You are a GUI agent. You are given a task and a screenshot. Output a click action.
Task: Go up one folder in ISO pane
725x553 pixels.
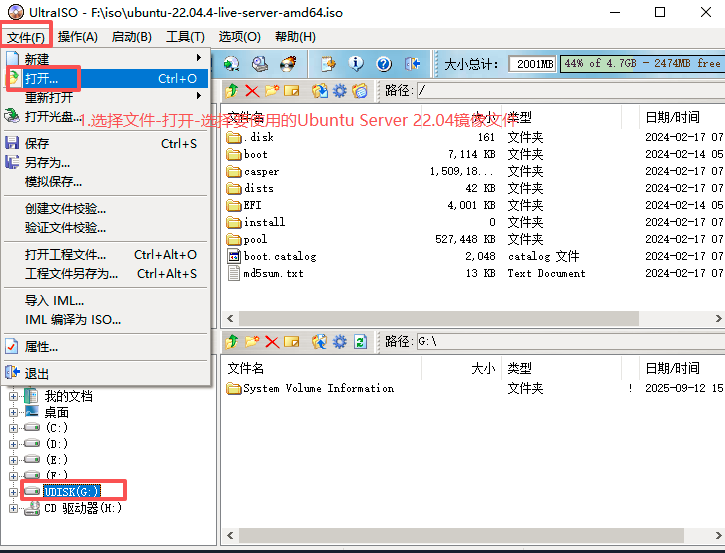tap(232, 91)
